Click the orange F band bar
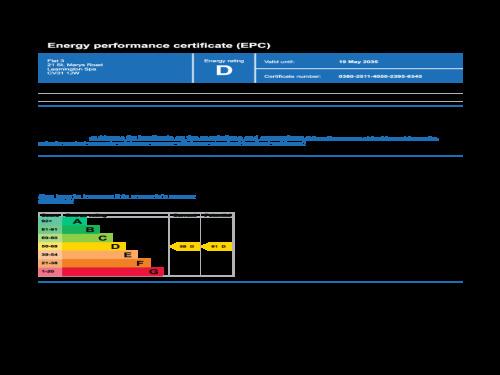The height and width of the screenshot is (375, 500). [106, 263]
